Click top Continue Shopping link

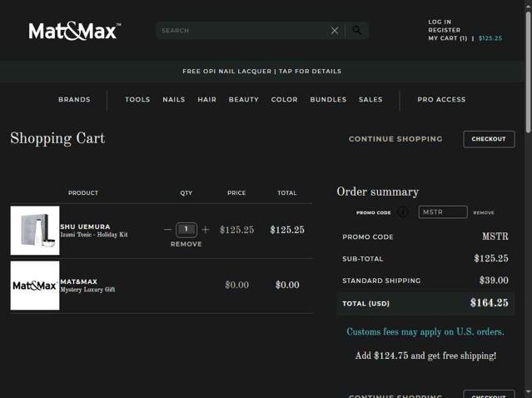coord(395,139)
